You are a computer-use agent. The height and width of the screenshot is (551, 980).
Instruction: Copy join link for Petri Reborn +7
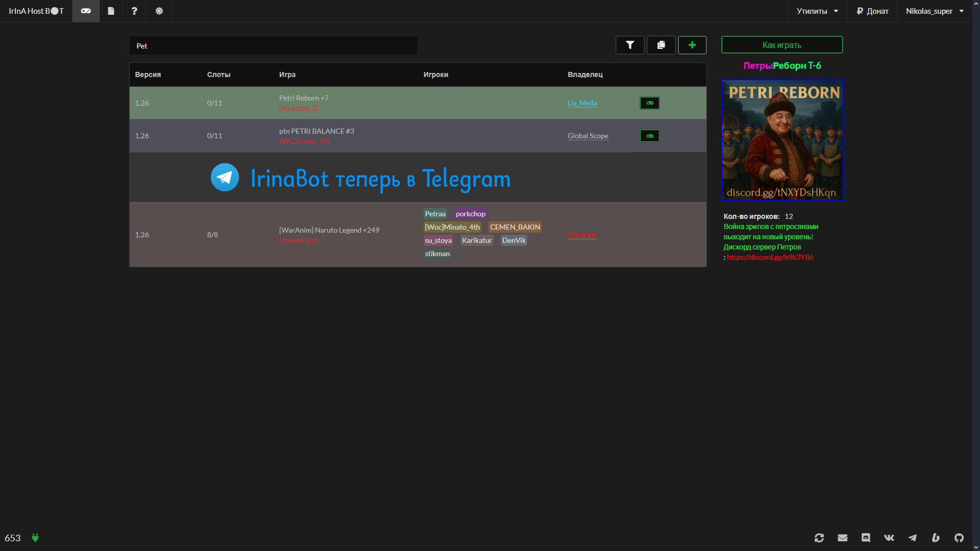650,103
